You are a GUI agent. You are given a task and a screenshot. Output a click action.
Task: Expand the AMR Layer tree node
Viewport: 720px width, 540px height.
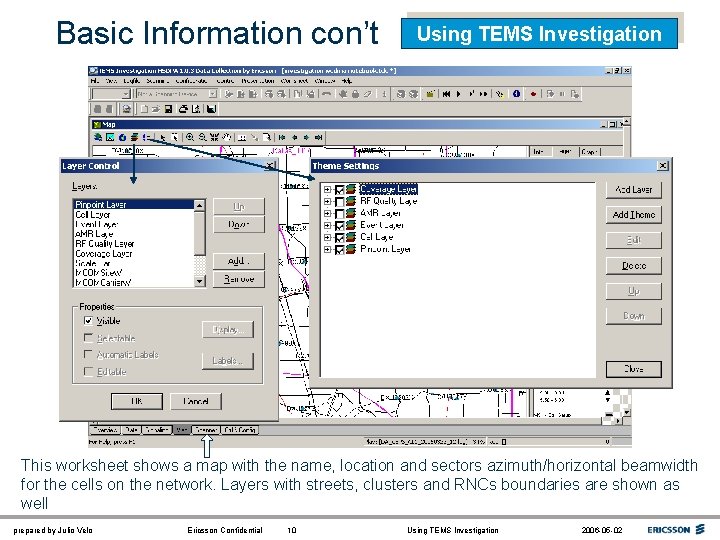327,213
